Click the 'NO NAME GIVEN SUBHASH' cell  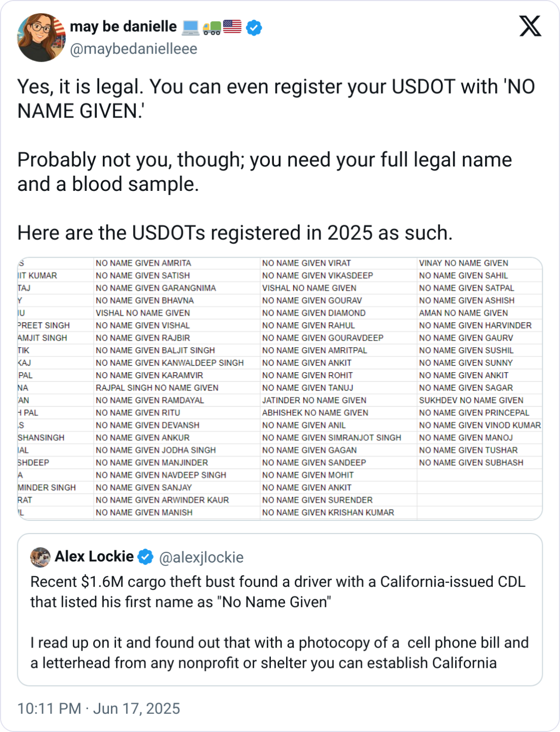click(x=471, y=463)
